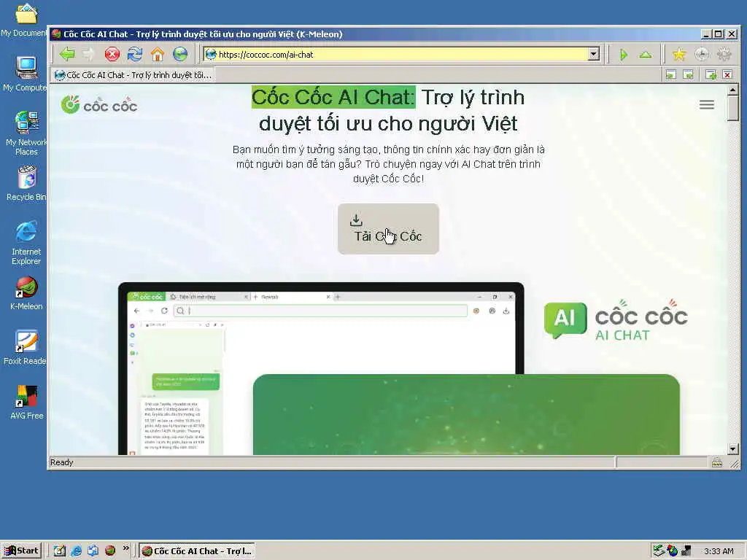Click the Tải Cốc Cốc download button
This screenshot has height=560, width=747.
tap(388, 228)
